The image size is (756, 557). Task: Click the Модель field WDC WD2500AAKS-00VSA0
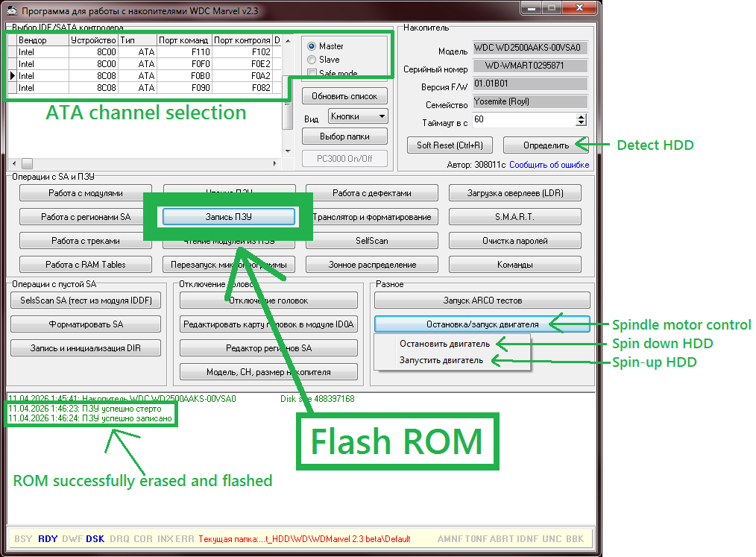tap(530, 48)
